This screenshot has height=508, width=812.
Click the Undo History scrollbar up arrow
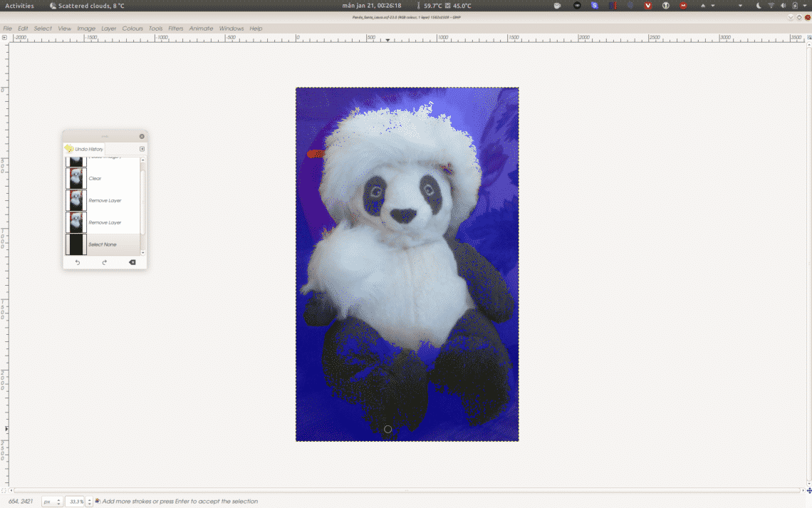[143, 160]
